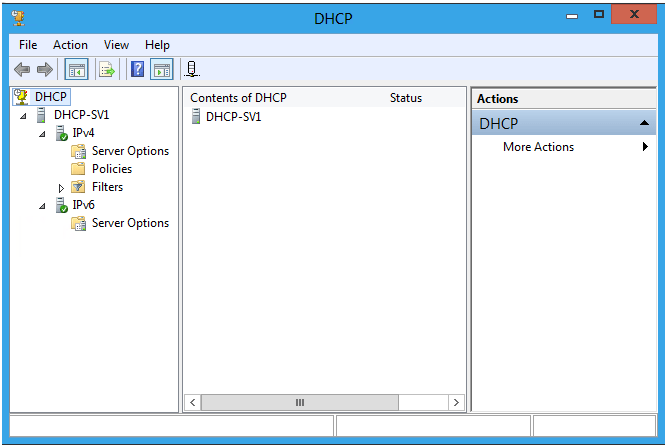Click the More Actions link
Viewport: 667px width, 447px height.
tap(538, 147)
